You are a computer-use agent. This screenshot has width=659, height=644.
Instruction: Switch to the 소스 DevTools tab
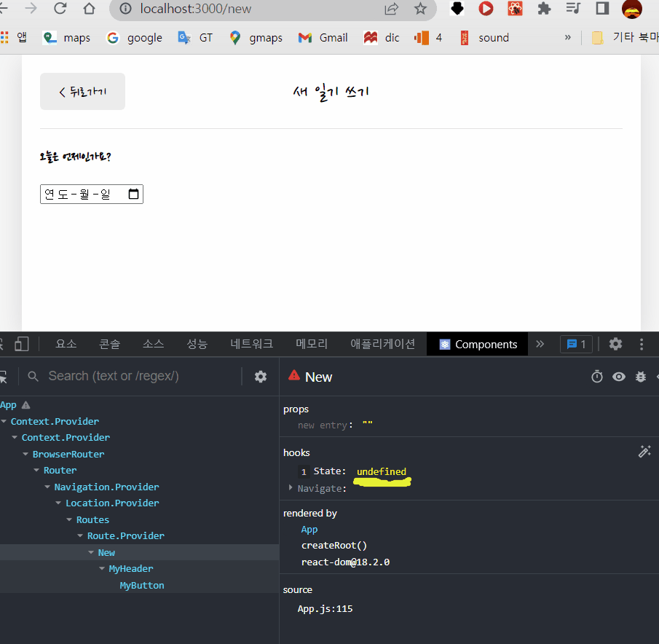[153, 344]
